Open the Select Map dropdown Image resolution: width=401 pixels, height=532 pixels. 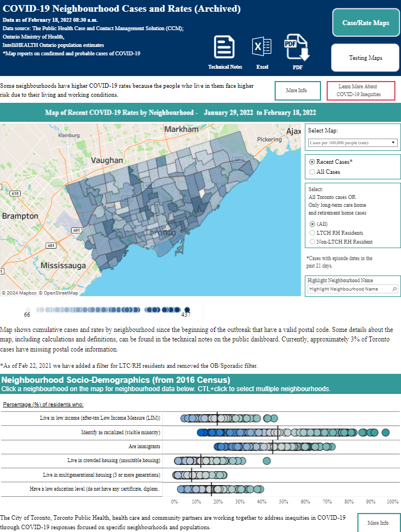click(x=352, y=143)
